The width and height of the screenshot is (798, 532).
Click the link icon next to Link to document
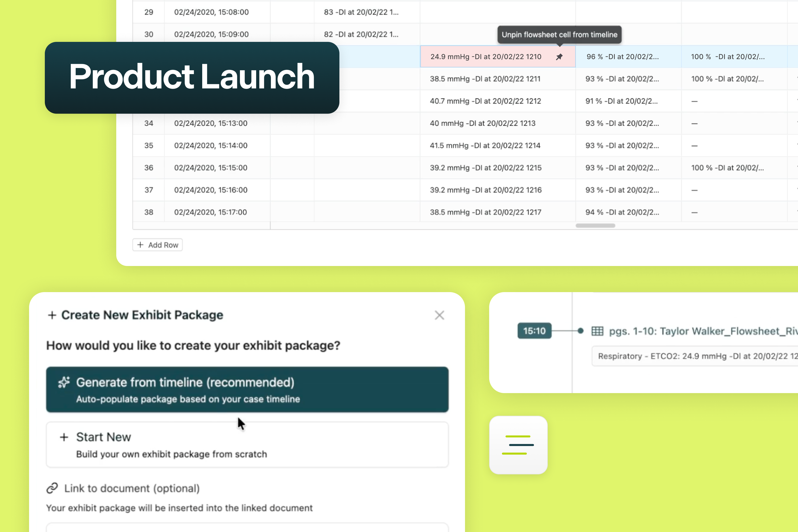click(52, 488)
